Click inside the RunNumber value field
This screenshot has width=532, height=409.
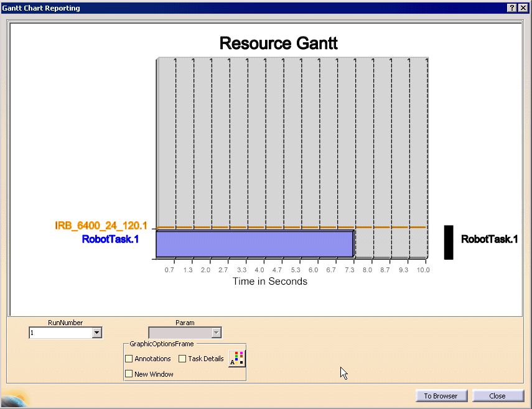click(60, 333)
